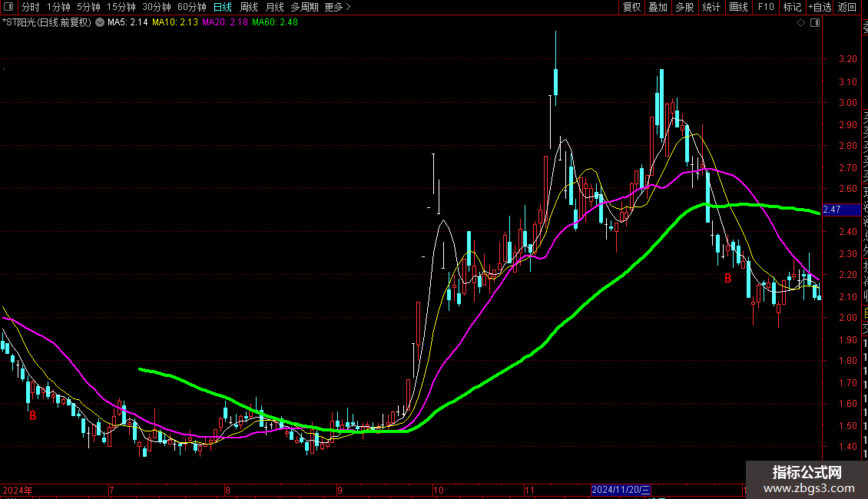Select the 60分钟 period tab
868x499 pixels.
(192, 7)
